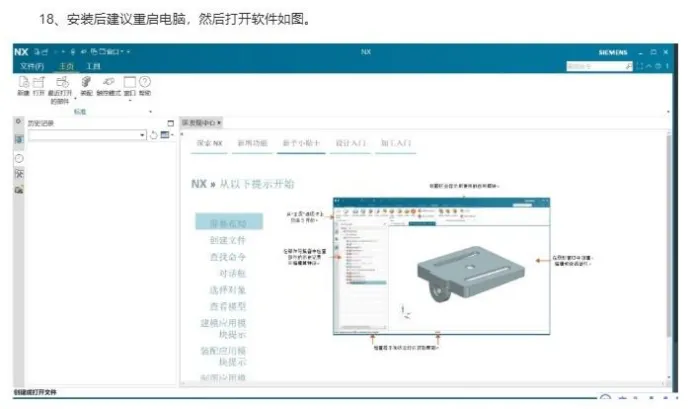Toggle full screen mode icon near search
Image resolution: width=692 pixels, height=409 pixels.
pyautogui.click(x=639, y=66)
